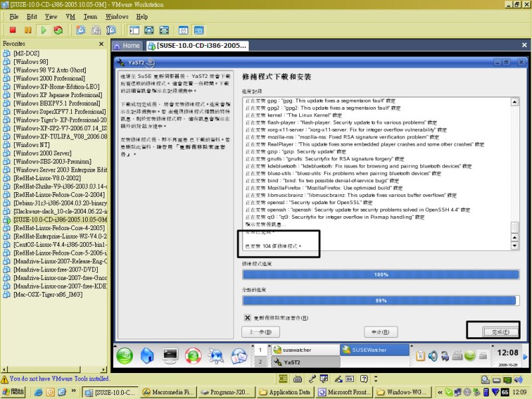Screen dimensions: 532x399
Task: Click the overall progress bar showing 99%
Action: pyautogui.click(x=380, y=301)
